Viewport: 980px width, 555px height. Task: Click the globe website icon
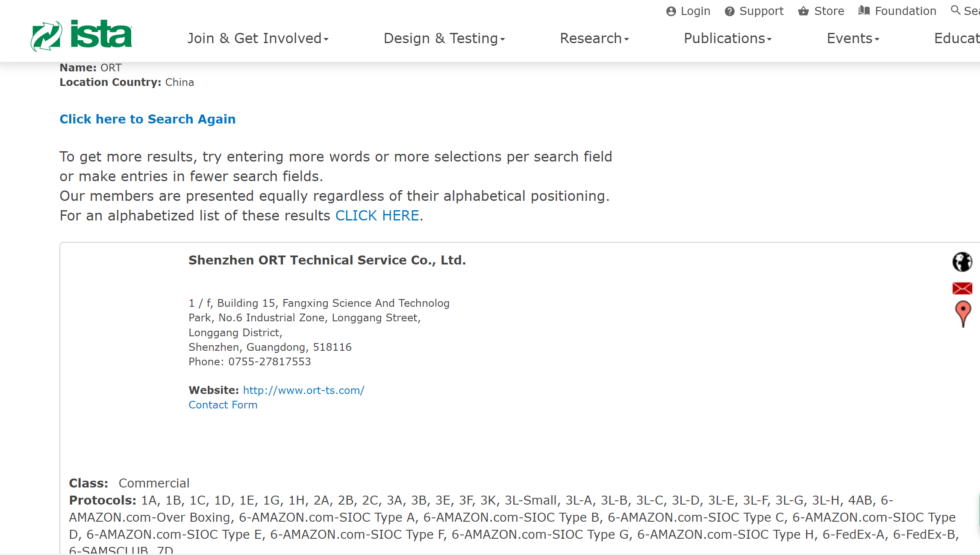pos(962,262)
